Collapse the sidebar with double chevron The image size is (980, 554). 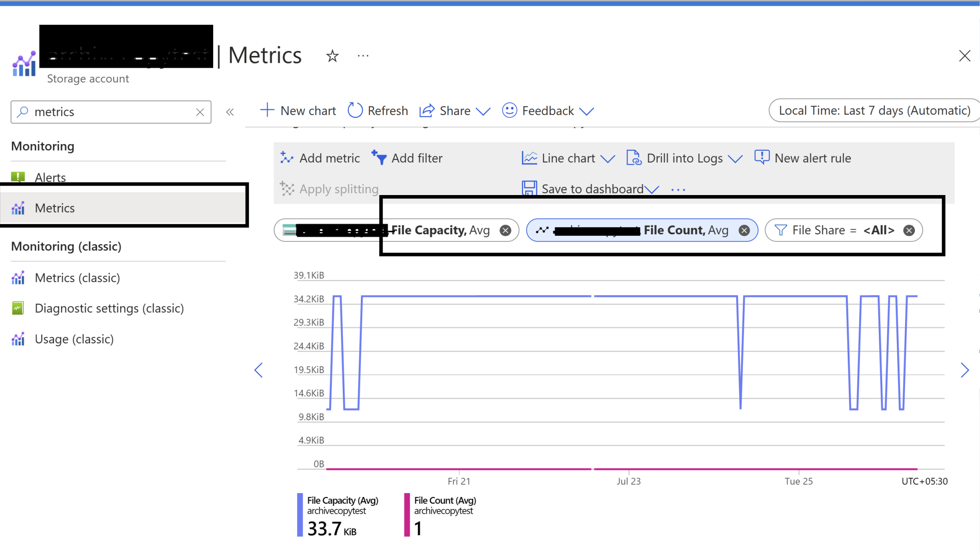(230, 112)
